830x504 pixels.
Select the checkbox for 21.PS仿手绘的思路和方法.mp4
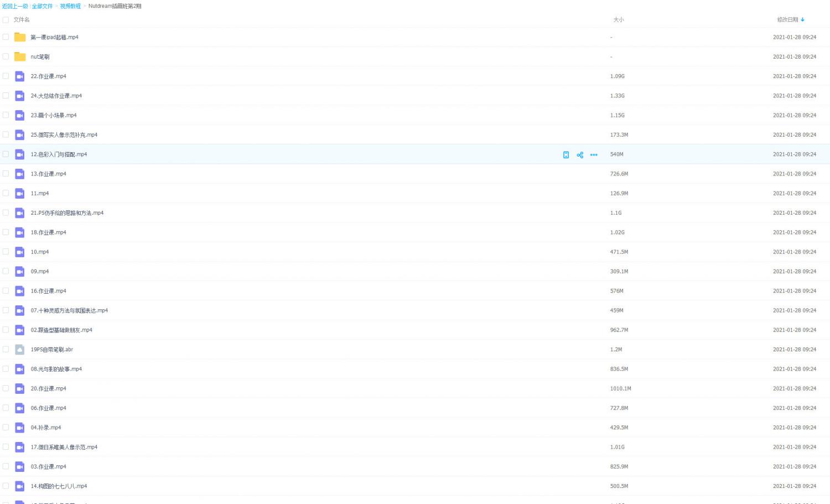click(x=6, y=212)
